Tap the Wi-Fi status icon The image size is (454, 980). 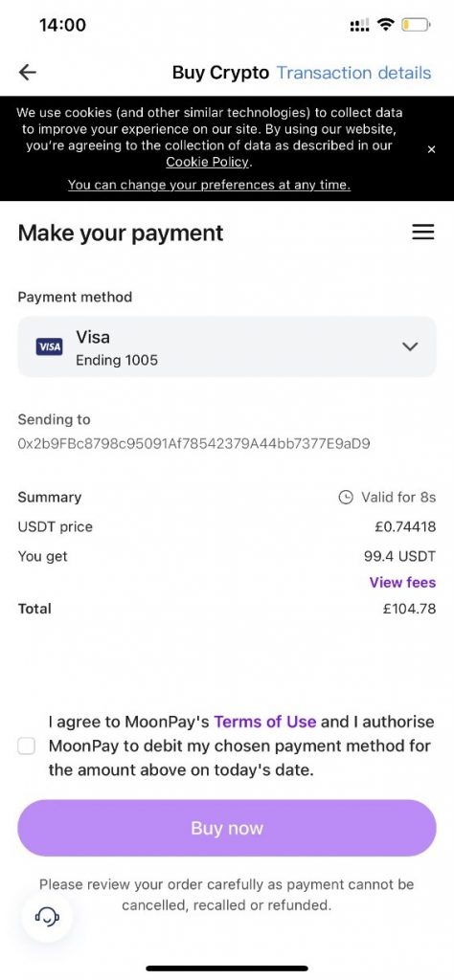pyautogui.click(x=387, y=24)
